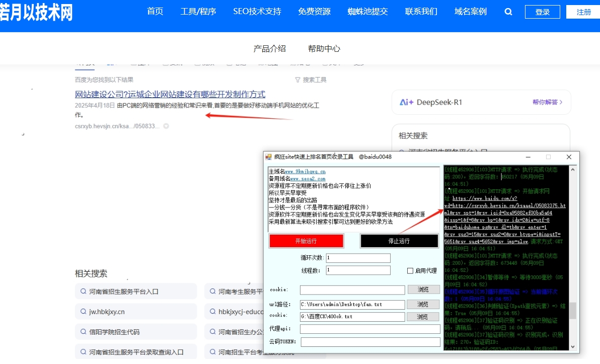This screenshot has width=600, height=364.
Task: Click the 循环次数 input field
Action: (358, 258)
